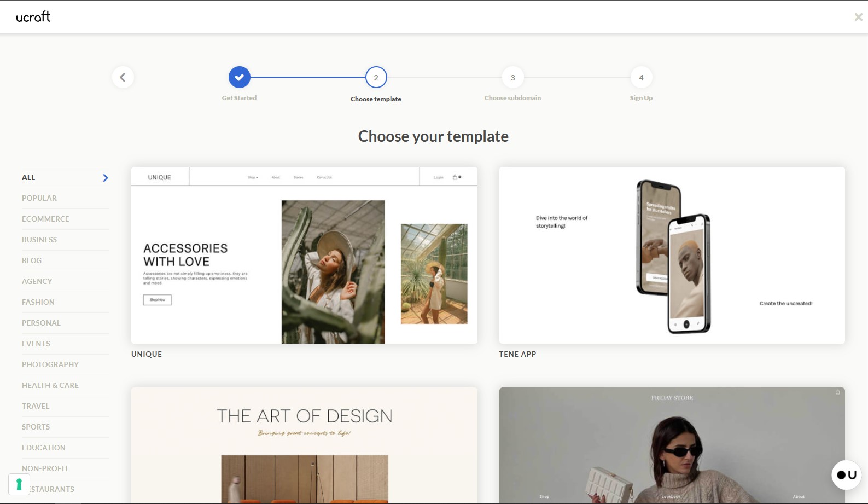
Task: Click the Ucraft logo
Action: coord(33,17)
